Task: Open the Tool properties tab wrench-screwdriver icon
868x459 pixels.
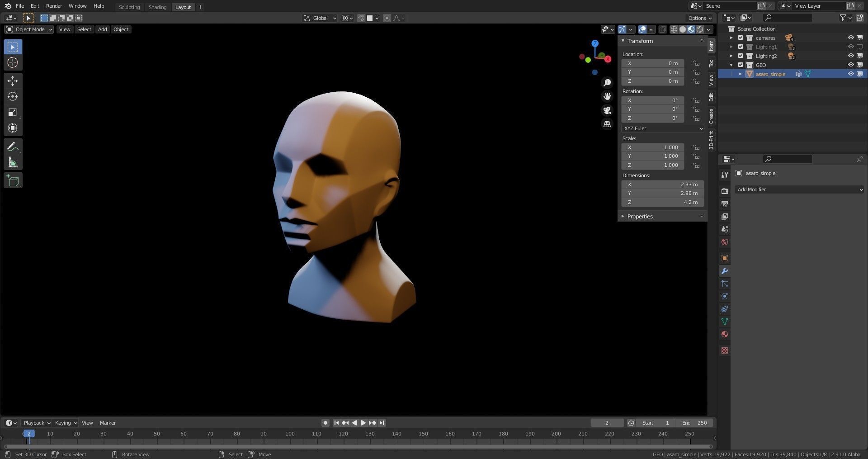Action: coord(724,175)
